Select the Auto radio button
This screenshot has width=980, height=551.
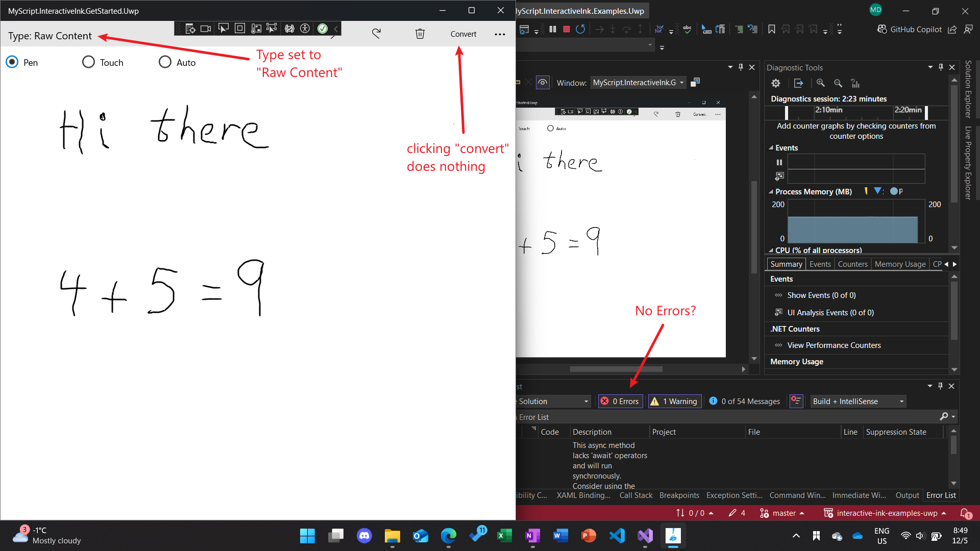165,62
